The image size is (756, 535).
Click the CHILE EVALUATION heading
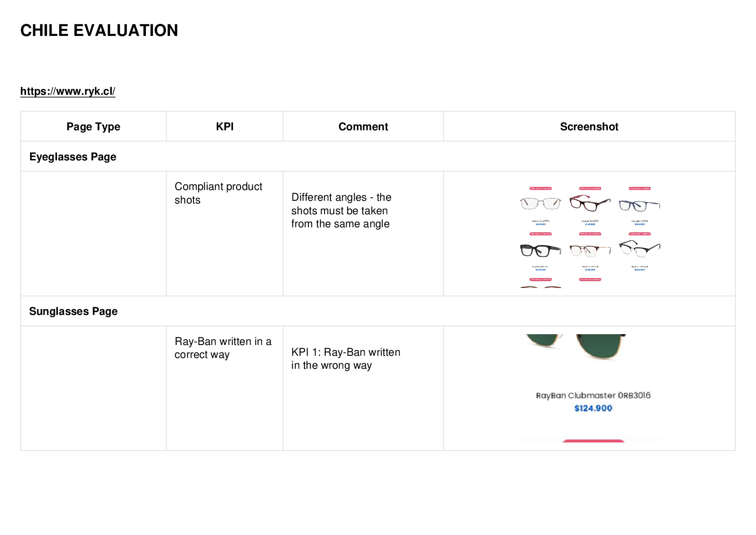(99, 31)
